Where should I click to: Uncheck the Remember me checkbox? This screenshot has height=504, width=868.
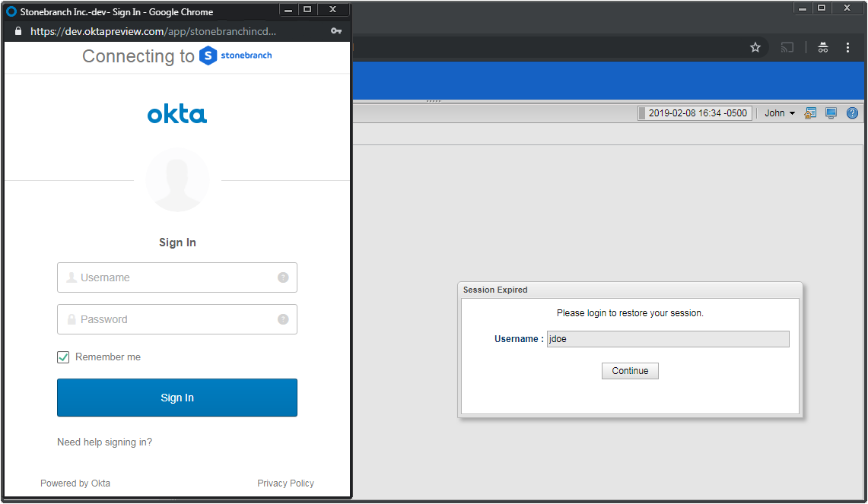[63, 357]
